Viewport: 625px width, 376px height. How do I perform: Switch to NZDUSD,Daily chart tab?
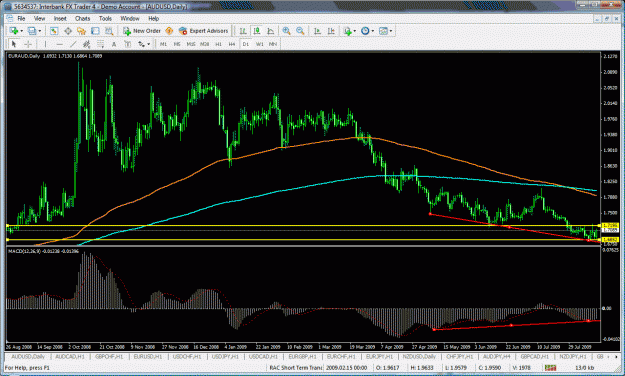[x=419, y=356]
